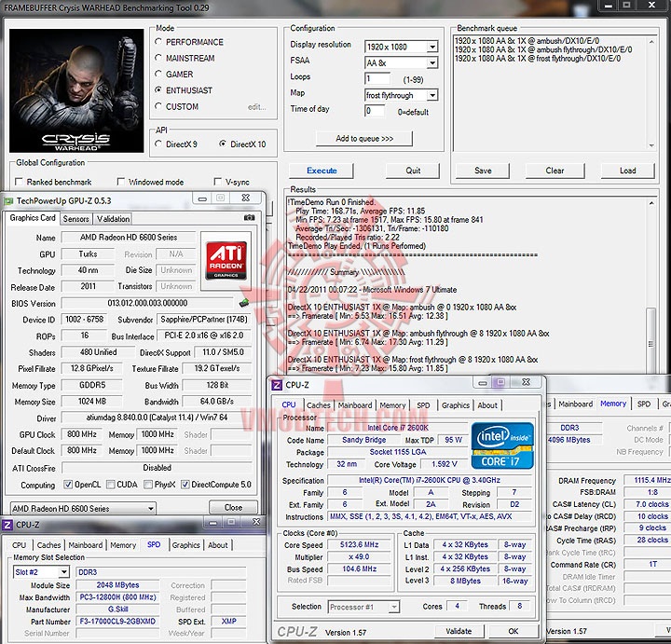Viewport: 671px width, 644px height.
Task: Toggle the V-sync checkbox
Action: [x=217, y=182]
